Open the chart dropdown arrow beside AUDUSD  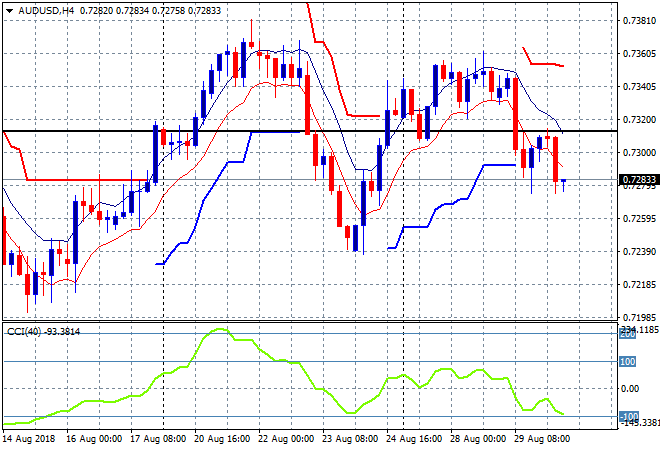(x=9, y=11)
